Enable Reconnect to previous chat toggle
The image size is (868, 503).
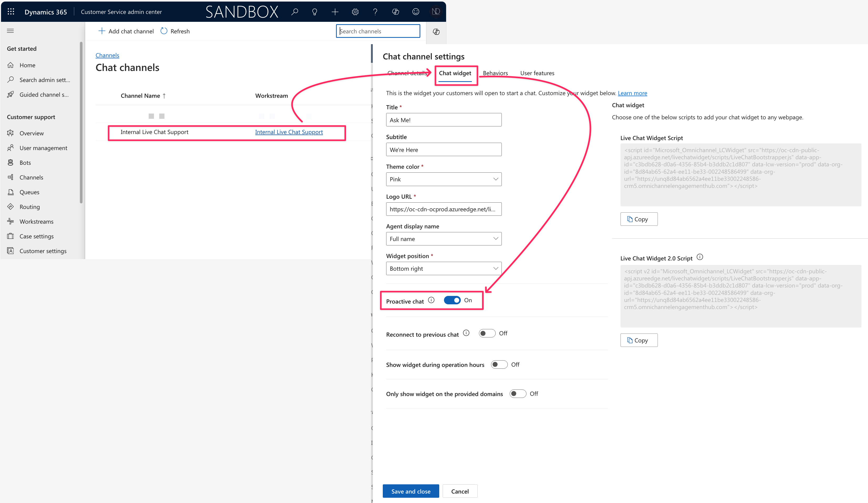pyautogui.click(x=487, y=333)
